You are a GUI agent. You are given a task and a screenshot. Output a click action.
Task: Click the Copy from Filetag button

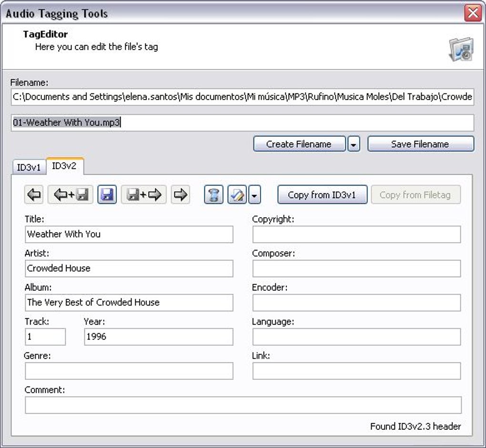415,194
